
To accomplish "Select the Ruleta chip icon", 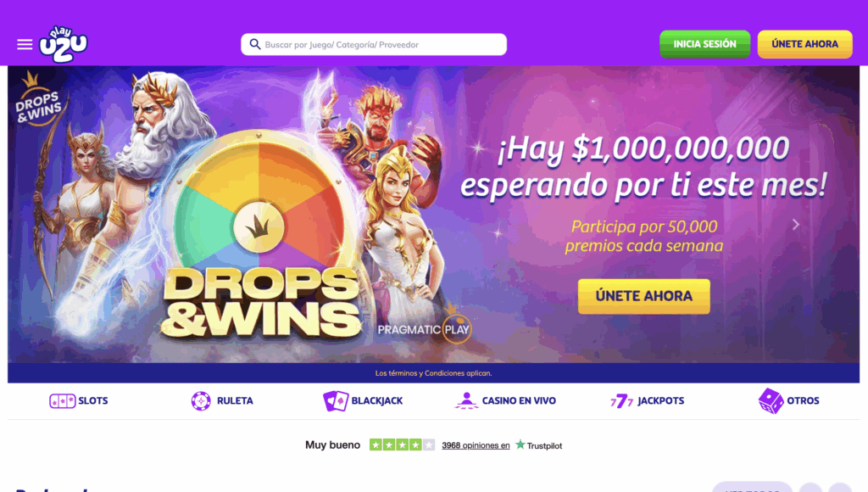I will [x=201, y=400].
